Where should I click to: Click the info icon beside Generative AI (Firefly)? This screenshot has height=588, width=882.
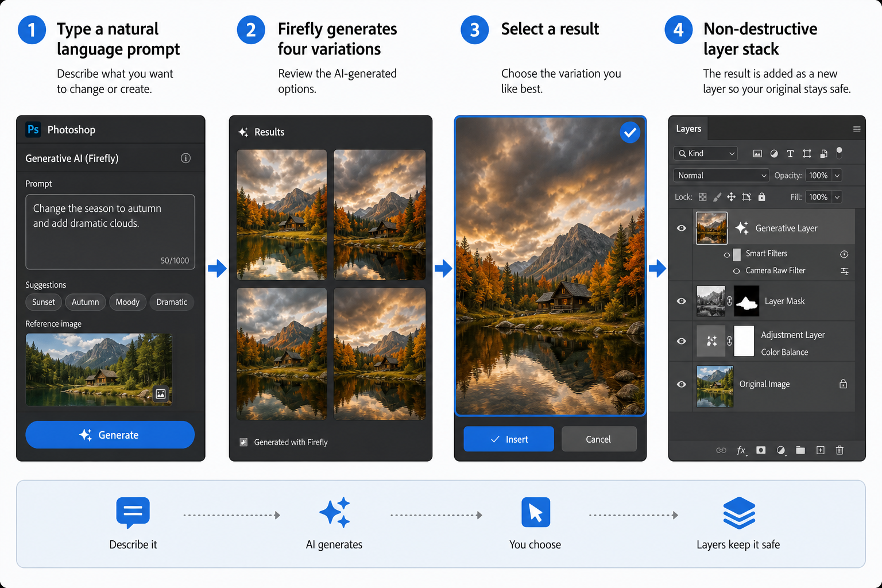point(185,158)
